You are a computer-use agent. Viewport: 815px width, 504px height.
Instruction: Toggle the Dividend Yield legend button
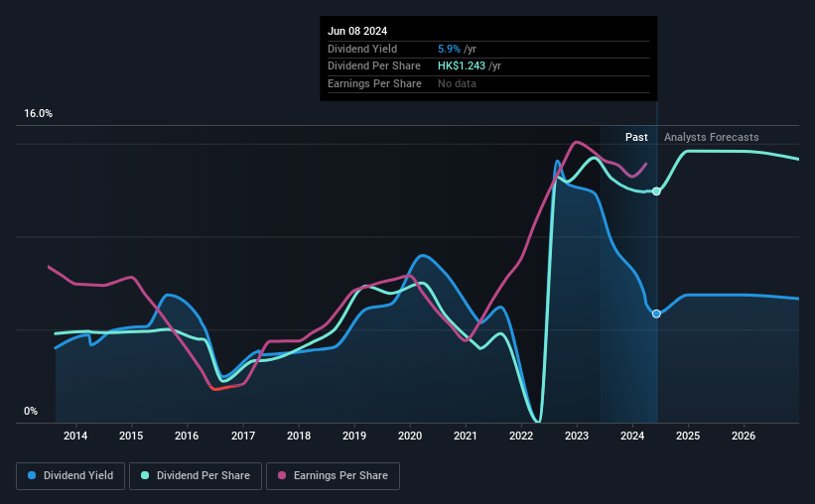pyautogui.click(x=70, y=476)
